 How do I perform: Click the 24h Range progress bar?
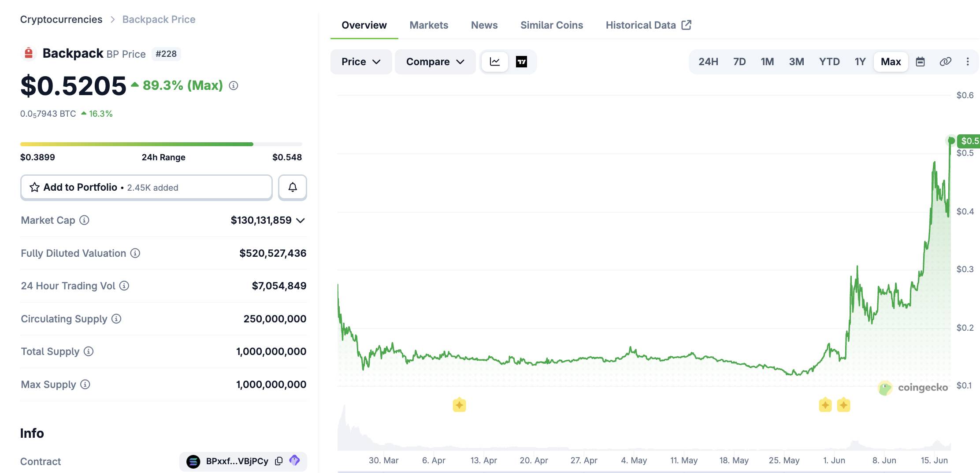tap(161, 144)
